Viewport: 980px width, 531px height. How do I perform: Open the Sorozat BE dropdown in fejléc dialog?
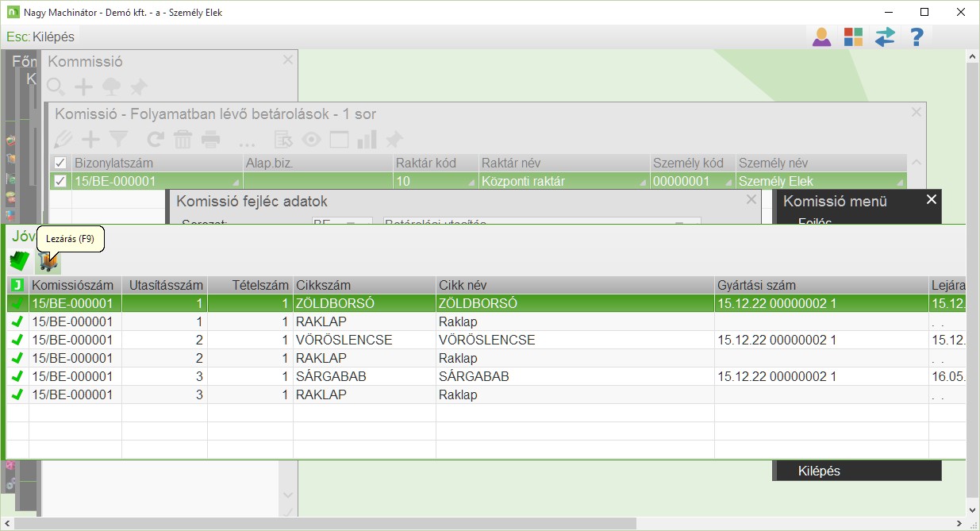342,222
